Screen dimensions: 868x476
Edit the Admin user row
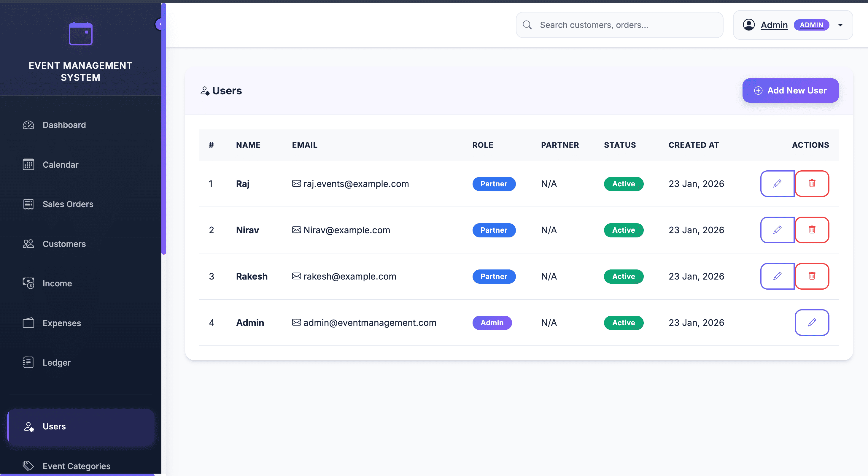coord(812,323)
